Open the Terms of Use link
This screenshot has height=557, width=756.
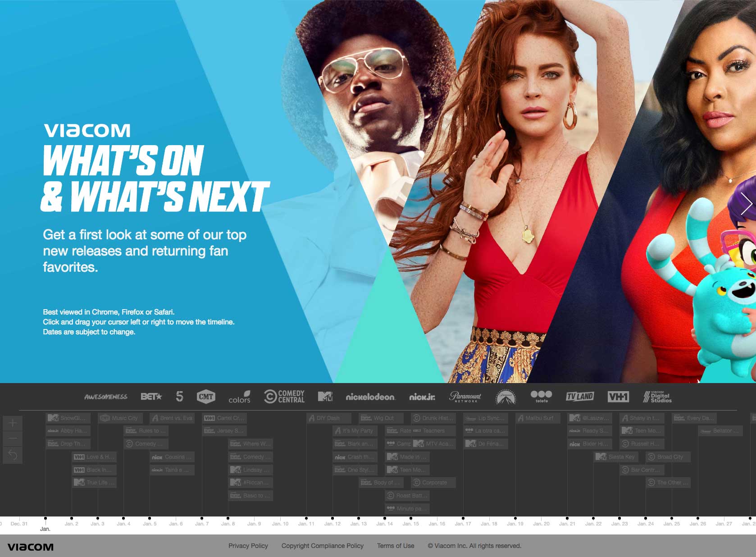[x=396, y=546]
